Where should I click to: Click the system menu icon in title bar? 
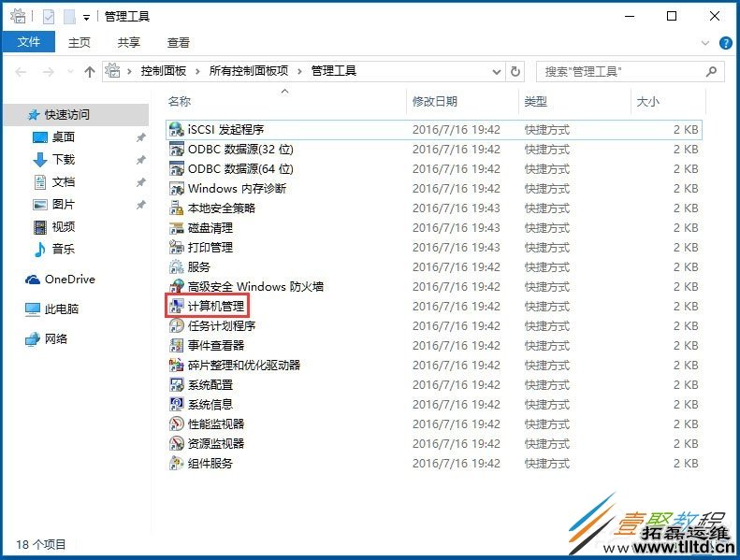click(18, 16)
